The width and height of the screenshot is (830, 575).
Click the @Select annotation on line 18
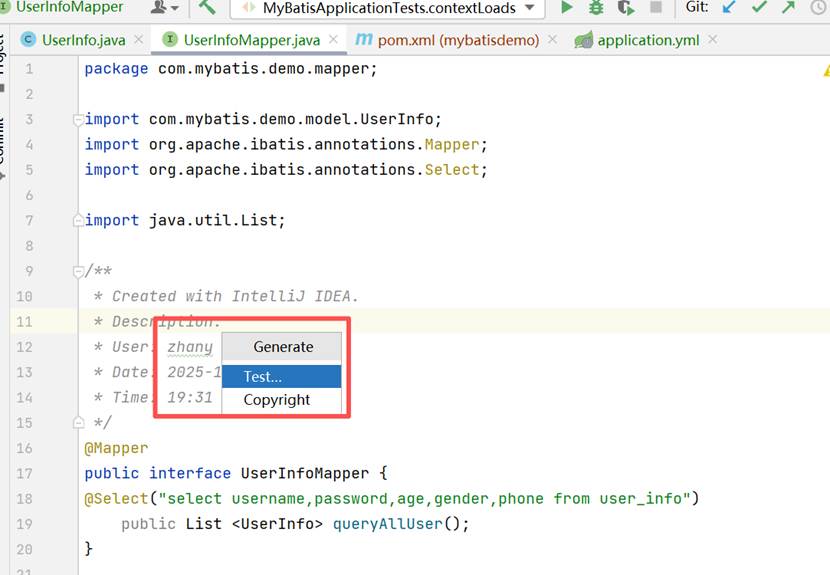[x=116, y=498]
